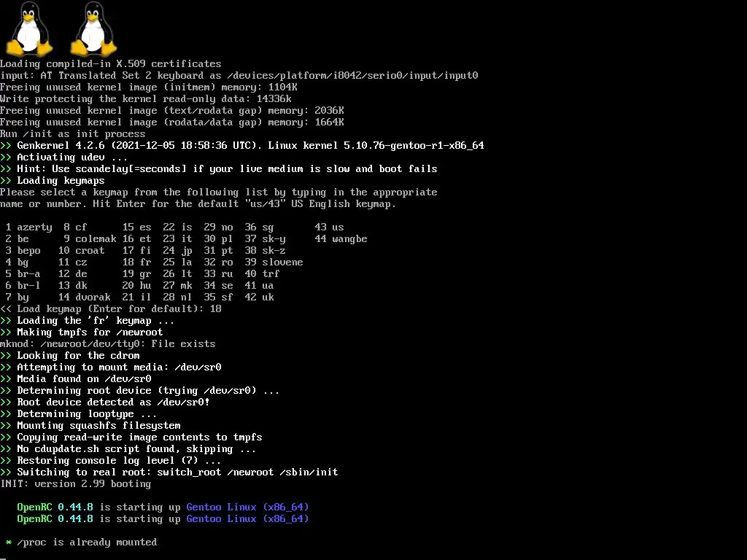
Task: Click 'Copying read-write image contents to tmpfs' line
Action: pyautogui.click(x=131, y=437)
